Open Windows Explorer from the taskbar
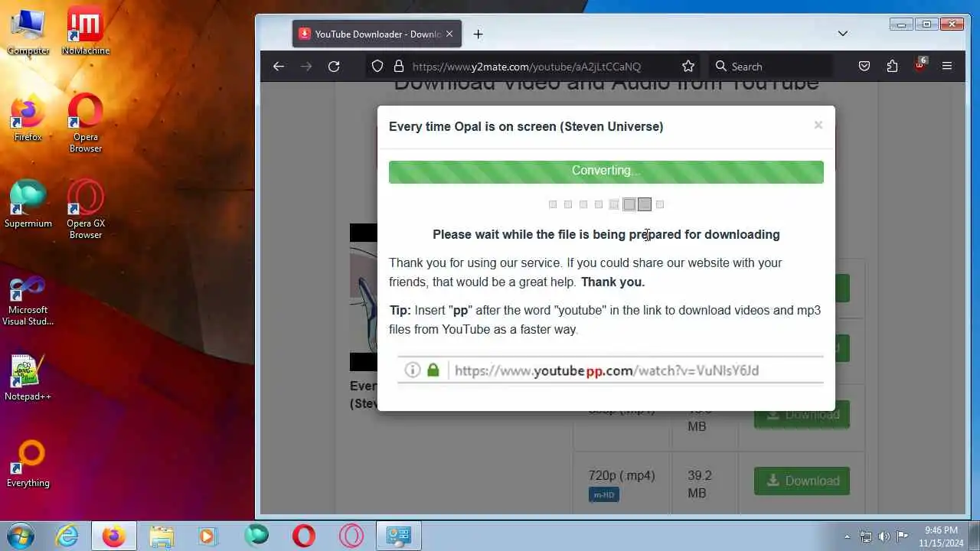The image size is (980, 551). point(162,536)
